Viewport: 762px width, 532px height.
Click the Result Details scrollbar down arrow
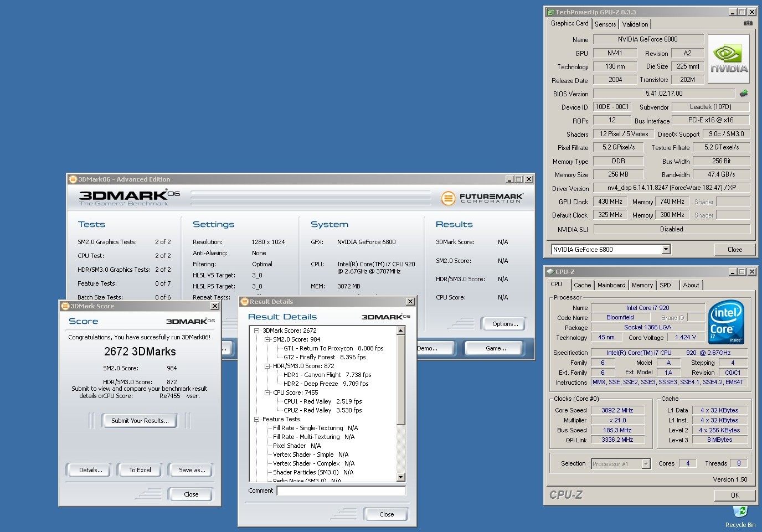(401, 477)
